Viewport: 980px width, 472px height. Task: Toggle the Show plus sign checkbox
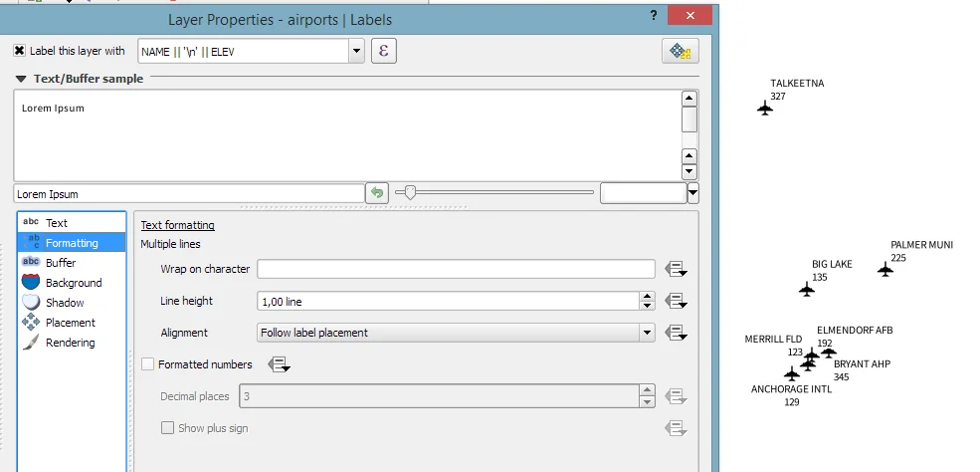(x=168, y=428)
